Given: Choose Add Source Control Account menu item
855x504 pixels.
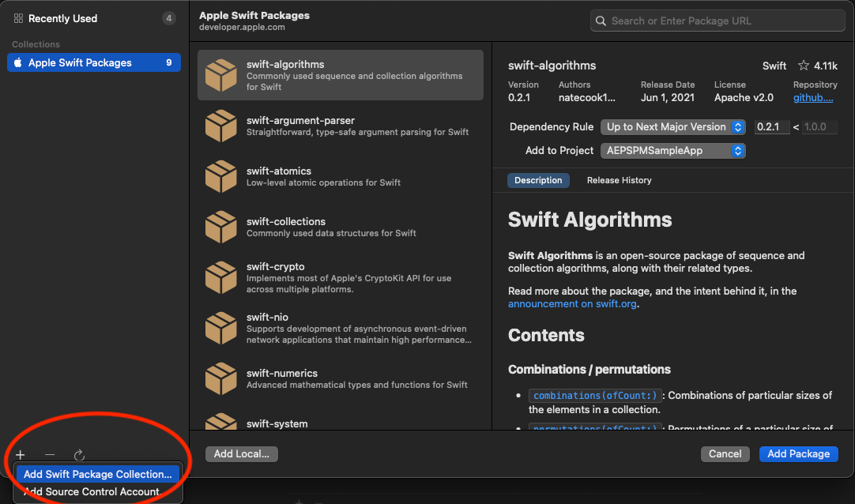Looking at the screenshot, I should (98, 491).
